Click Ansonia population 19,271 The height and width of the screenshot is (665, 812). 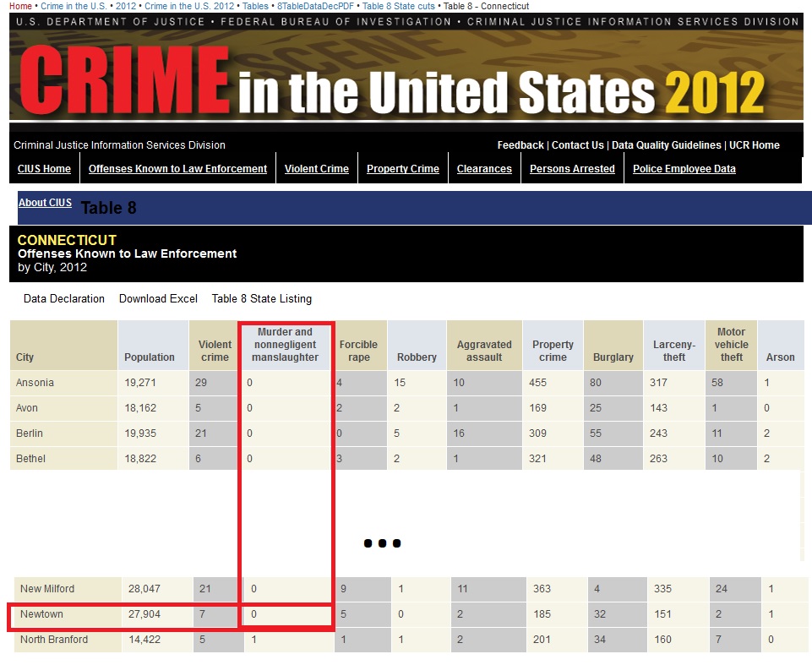(x=140, y=383)
